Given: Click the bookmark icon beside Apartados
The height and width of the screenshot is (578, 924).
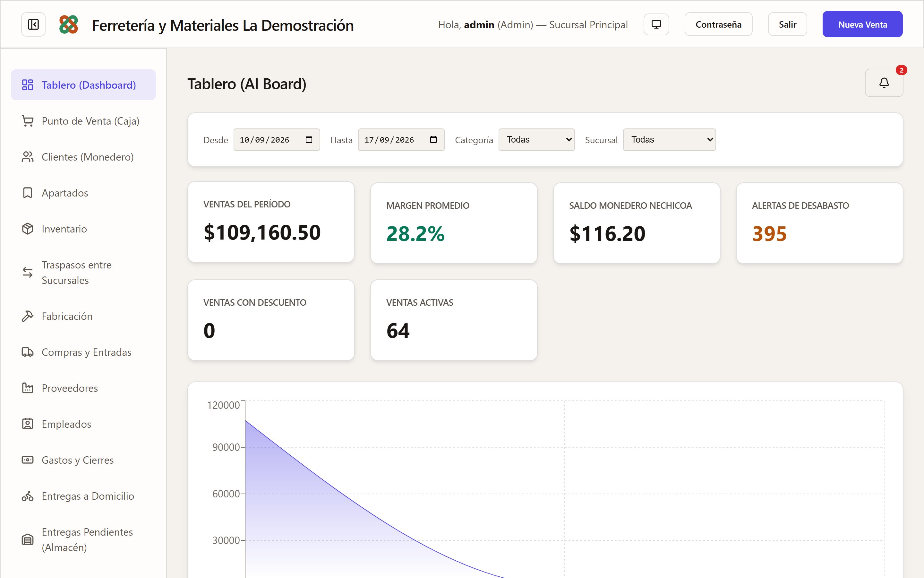Looking at the screenshot, I should (28, 193).
